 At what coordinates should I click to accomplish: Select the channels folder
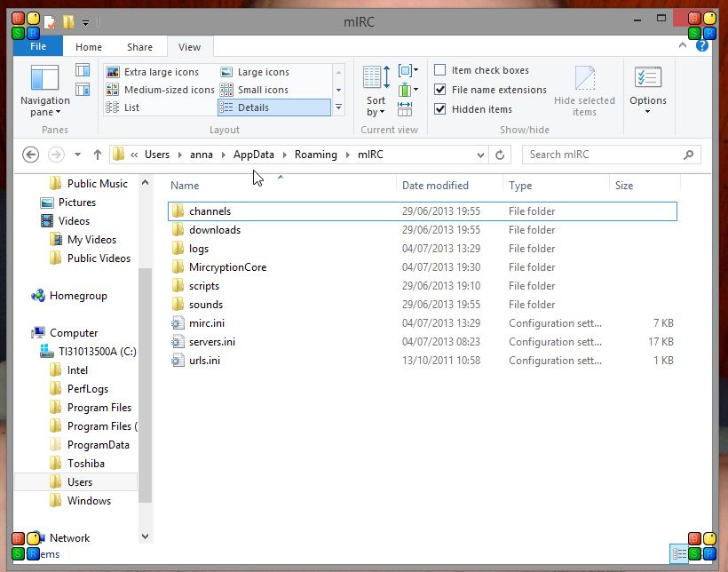click(x=422, y=211)
